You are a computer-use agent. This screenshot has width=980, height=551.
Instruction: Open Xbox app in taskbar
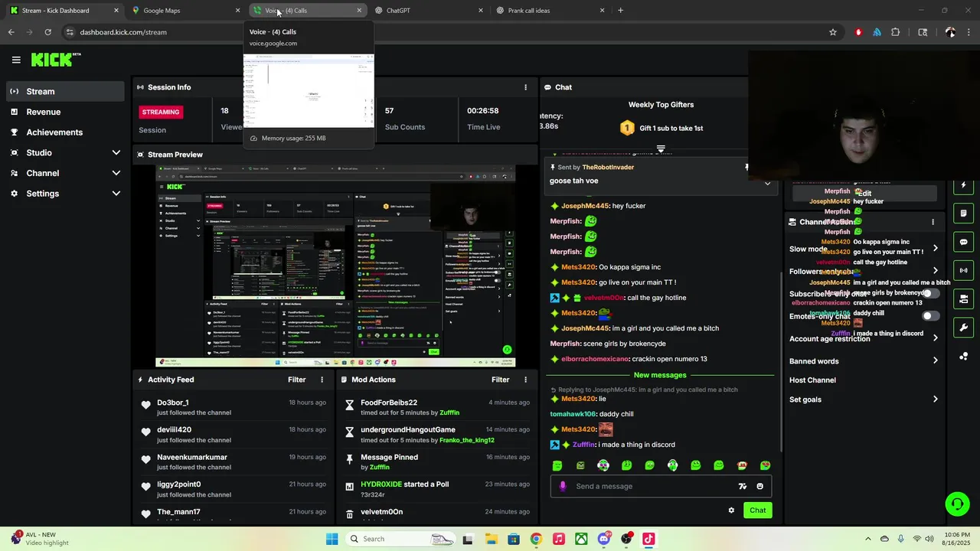(581, 539)
